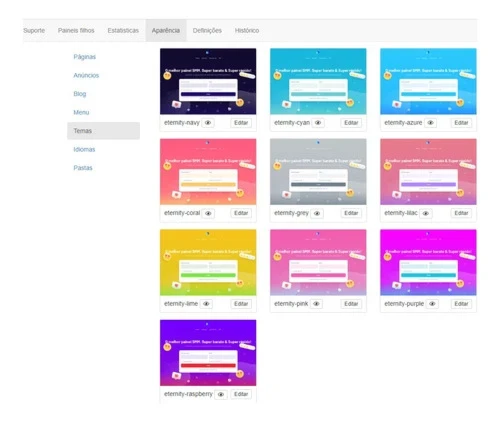The image size is (500, 422).
Task: Click eye icon beside eternity-pink
Action: [x=316, y=304]
